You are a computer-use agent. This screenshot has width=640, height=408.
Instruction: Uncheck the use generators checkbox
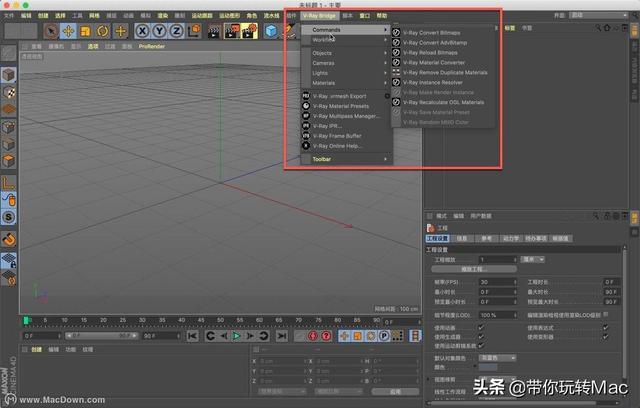[x=481, y=337]
